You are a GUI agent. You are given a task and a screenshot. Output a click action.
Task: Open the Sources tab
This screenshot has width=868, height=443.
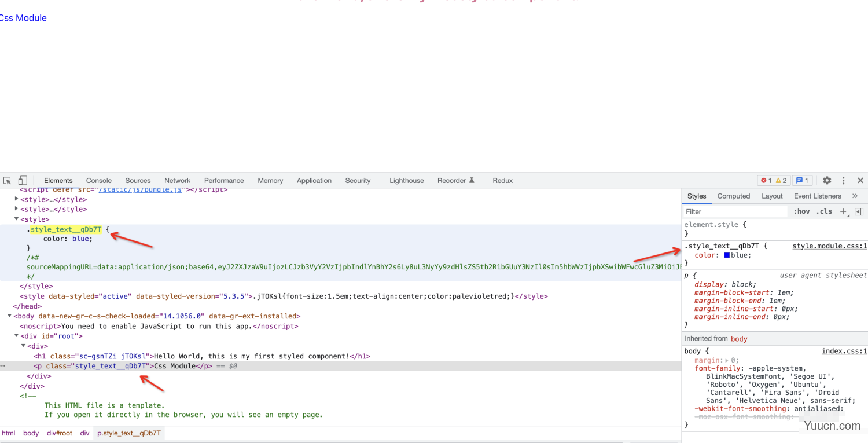[138, 181]
